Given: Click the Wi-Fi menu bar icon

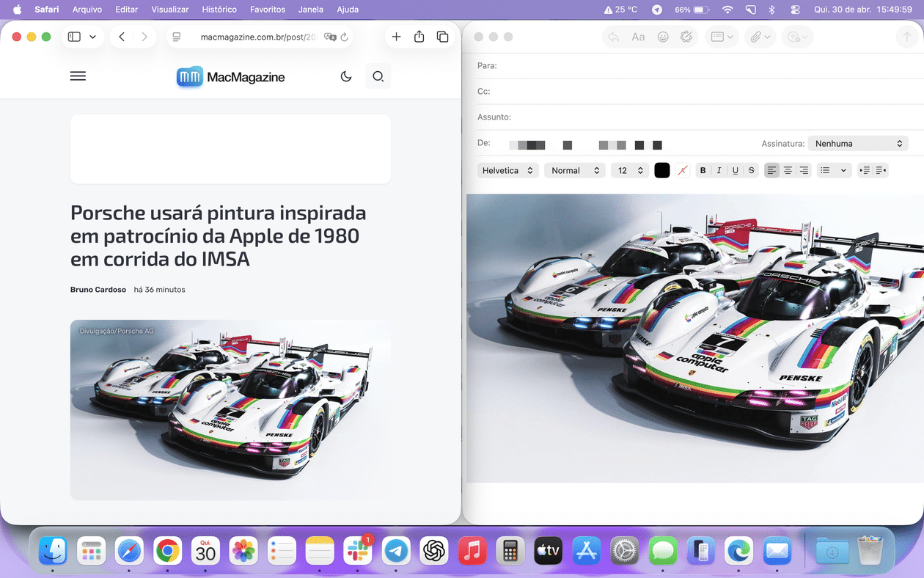Looking at the screenshot, I should tap(727, 10).
